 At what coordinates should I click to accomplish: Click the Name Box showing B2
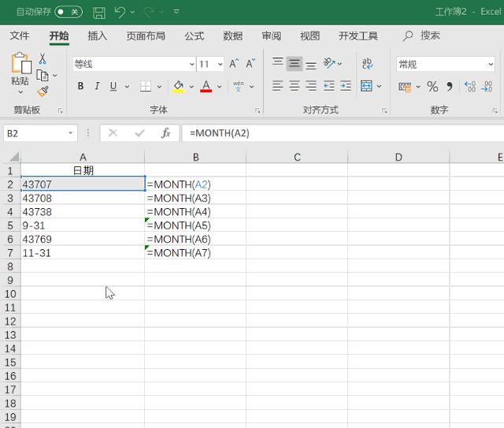40,133
